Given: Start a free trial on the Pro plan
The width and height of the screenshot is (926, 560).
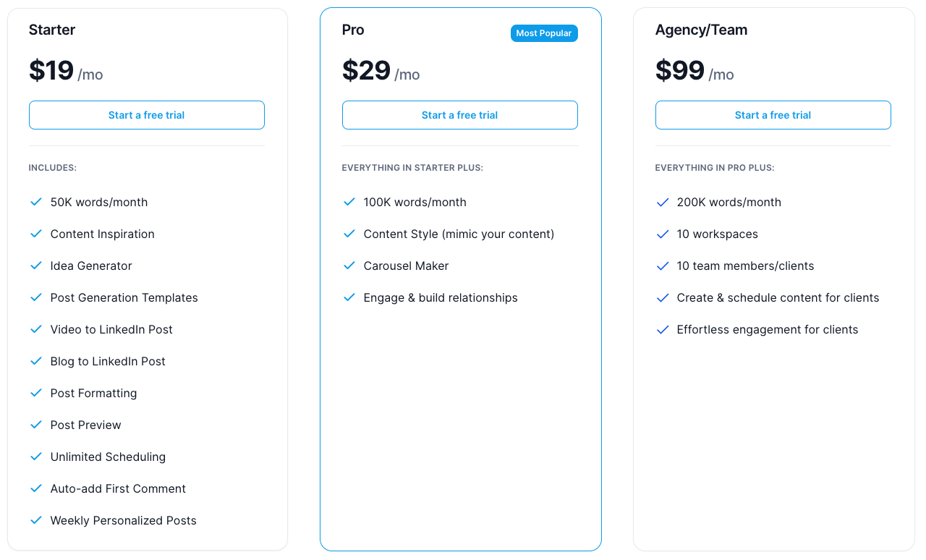Looking at the screenshot, I should (x=459, y=115).
